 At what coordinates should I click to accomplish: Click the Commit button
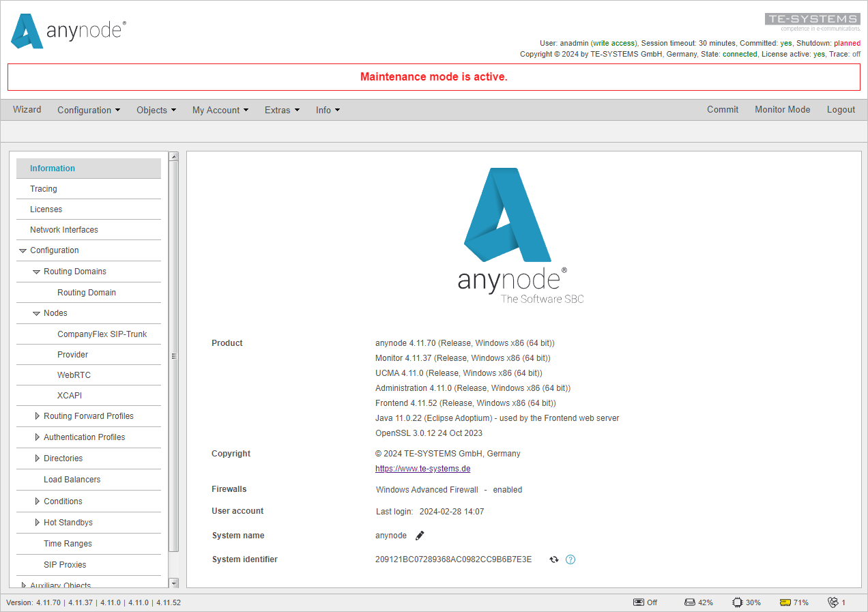[723, 110]
